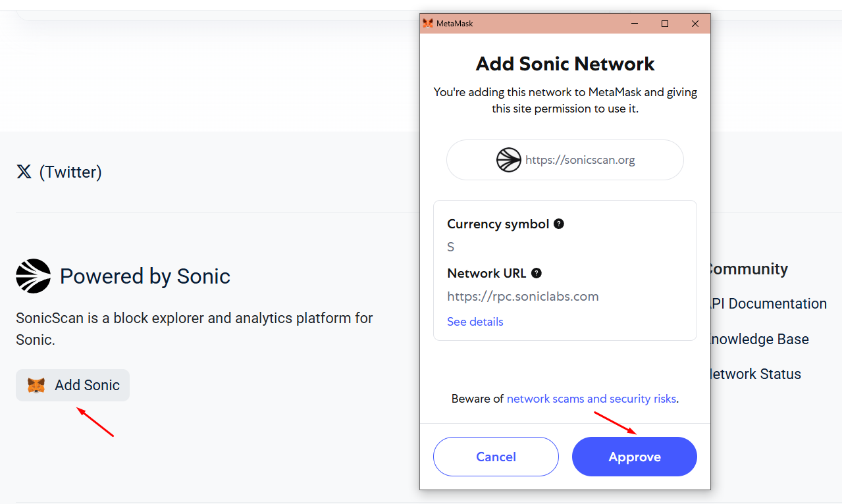842x504 pixels.
Task: Click the currency symbol value S
Action: 451,247
